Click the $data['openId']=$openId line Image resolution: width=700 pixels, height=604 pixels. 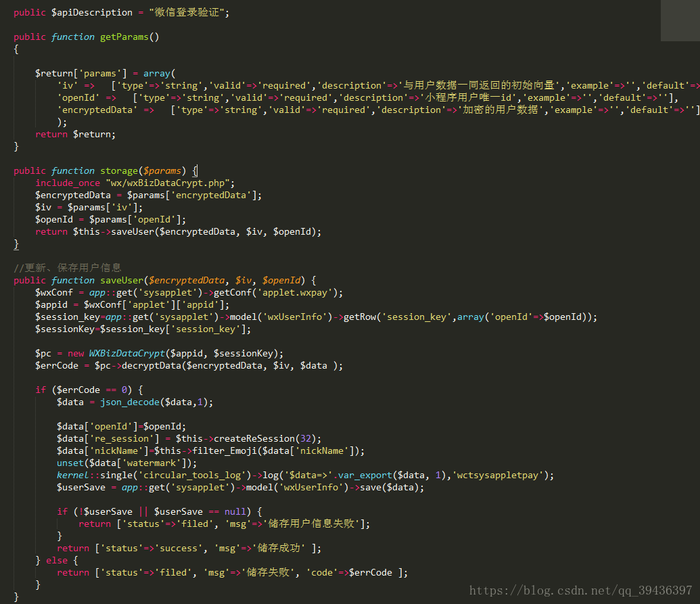pos(122,427)
